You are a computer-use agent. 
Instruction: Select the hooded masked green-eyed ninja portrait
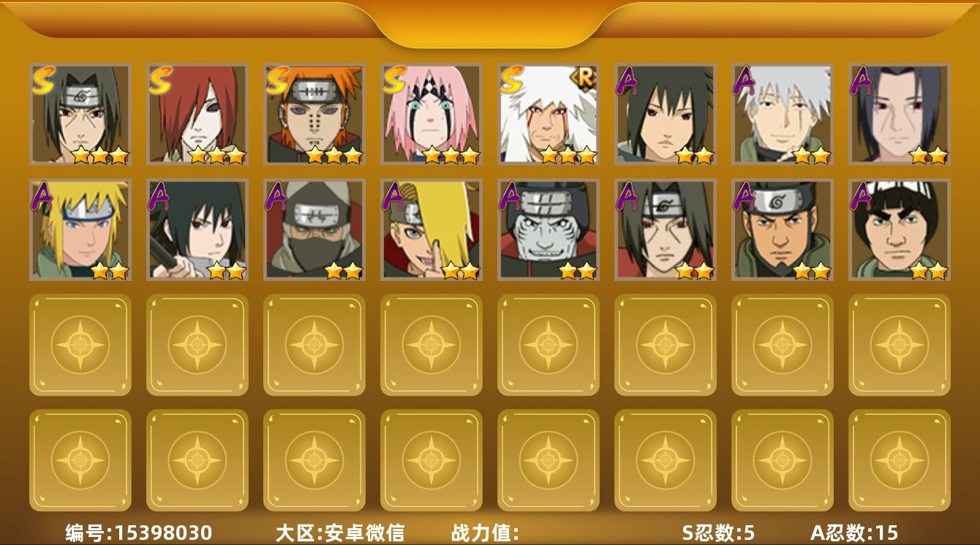tap(314, 230)
